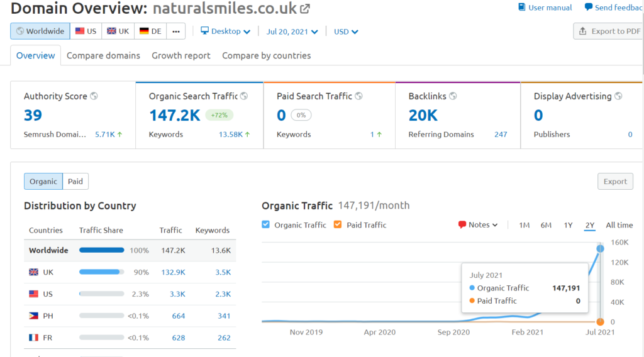This screenshot has width=644, height=357.
Task: Click US traffic value 3.3K
Action: coord(177,294)
